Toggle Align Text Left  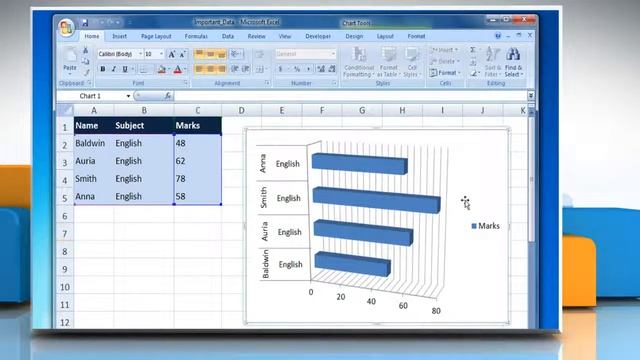200,69
